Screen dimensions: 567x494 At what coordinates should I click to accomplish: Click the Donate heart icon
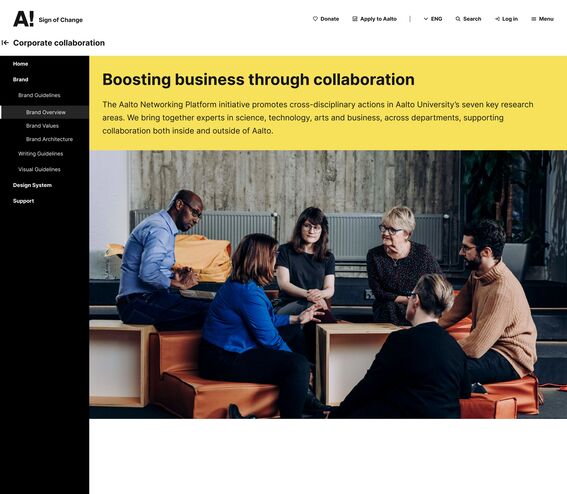(315, 19)
